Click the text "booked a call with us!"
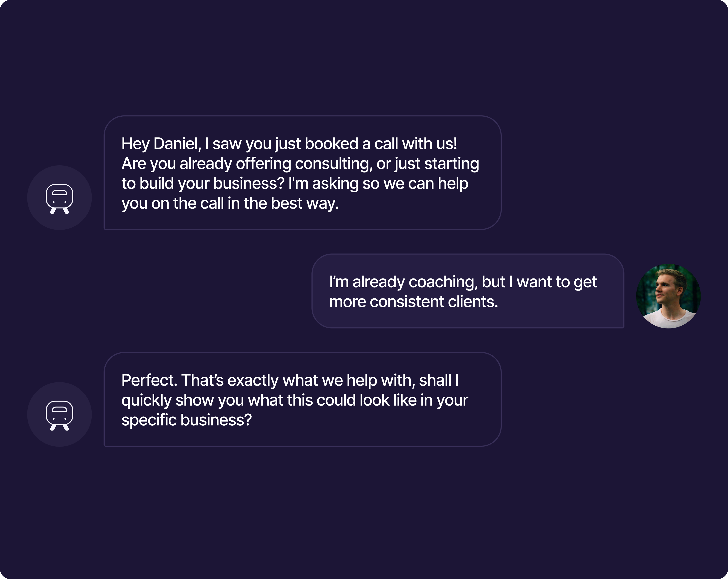 click(380, 144)
